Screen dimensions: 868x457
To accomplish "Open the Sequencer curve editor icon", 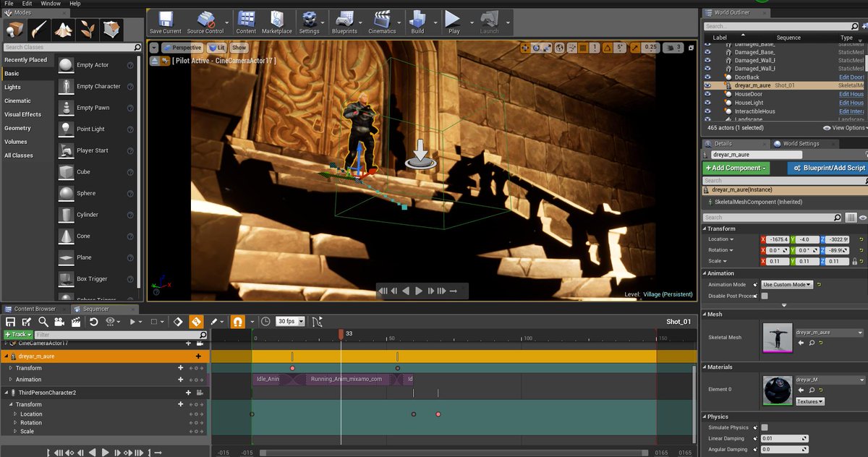I will pos(316,322).
